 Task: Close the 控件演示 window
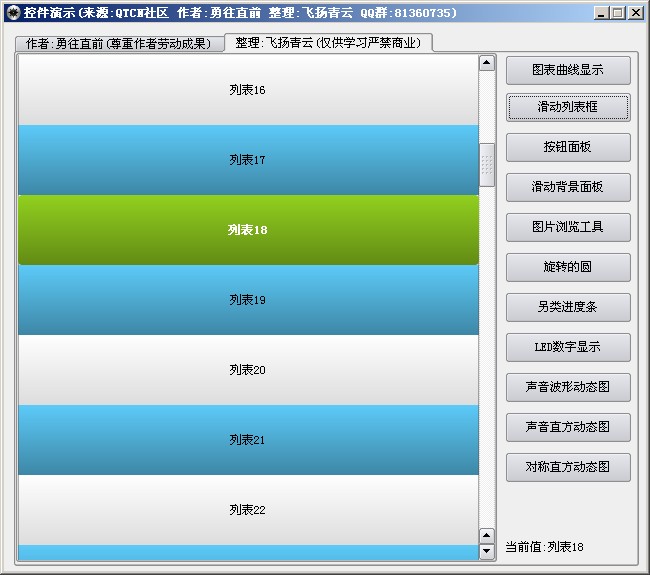click(x=635, y=13)
